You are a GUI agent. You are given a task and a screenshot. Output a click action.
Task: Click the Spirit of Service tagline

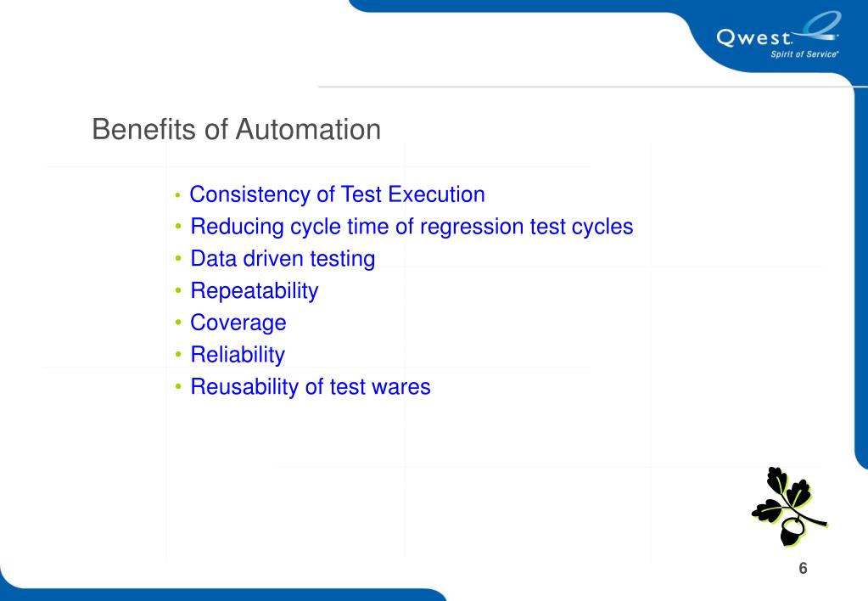(x=804, y=53)
